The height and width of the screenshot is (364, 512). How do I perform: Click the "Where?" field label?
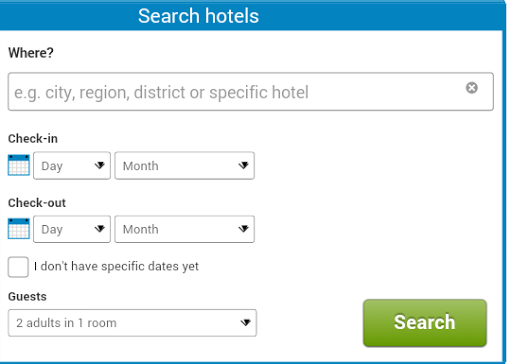[31, 53]
